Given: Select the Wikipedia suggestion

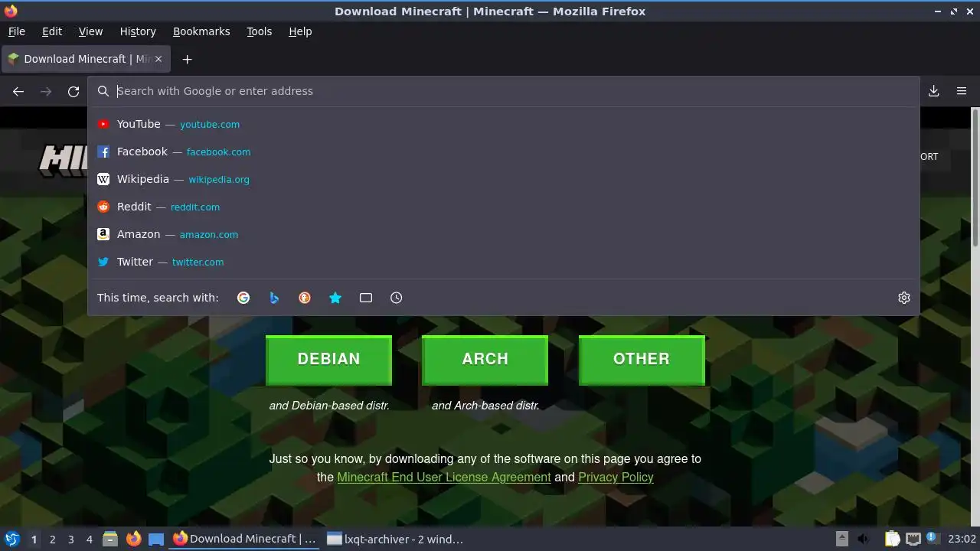Looking at the screenshot, I should tap(504, 179).
